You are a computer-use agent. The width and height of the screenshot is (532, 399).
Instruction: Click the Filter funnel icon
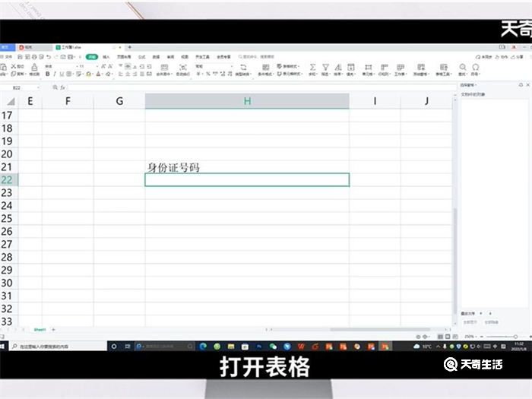click(325, 67)
